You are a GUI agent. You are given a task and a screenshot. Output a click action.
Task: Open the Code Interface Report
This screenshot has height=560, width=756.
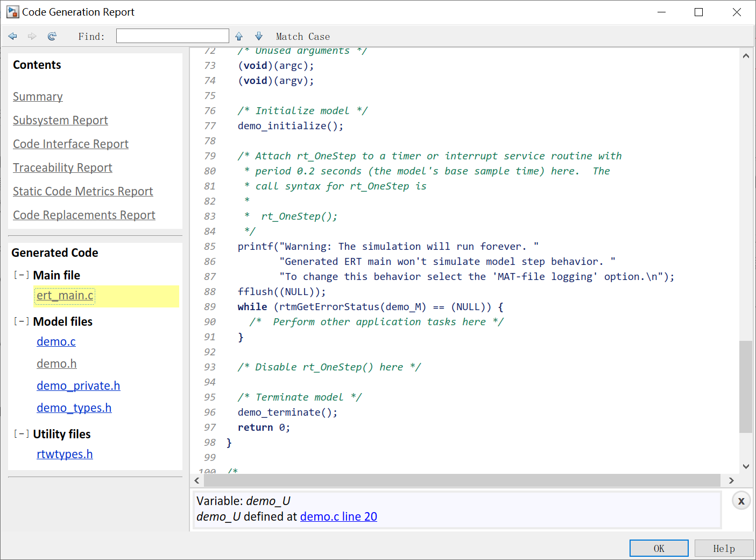pyautogui.click(x=70, y=144)
